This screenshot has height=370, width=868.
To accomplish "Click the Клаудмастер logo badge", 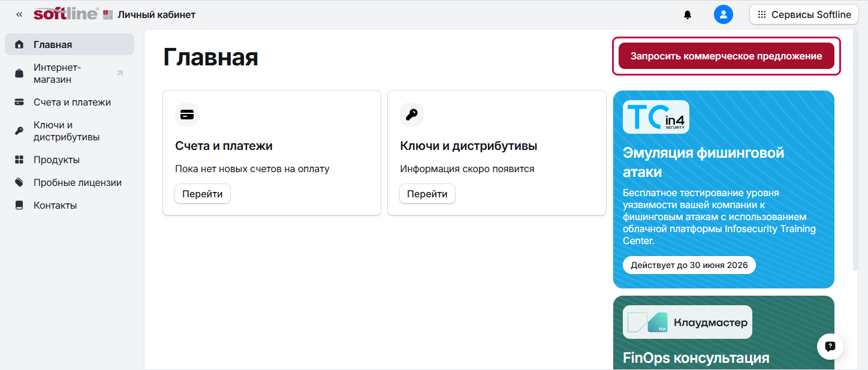I will (687, 322).
